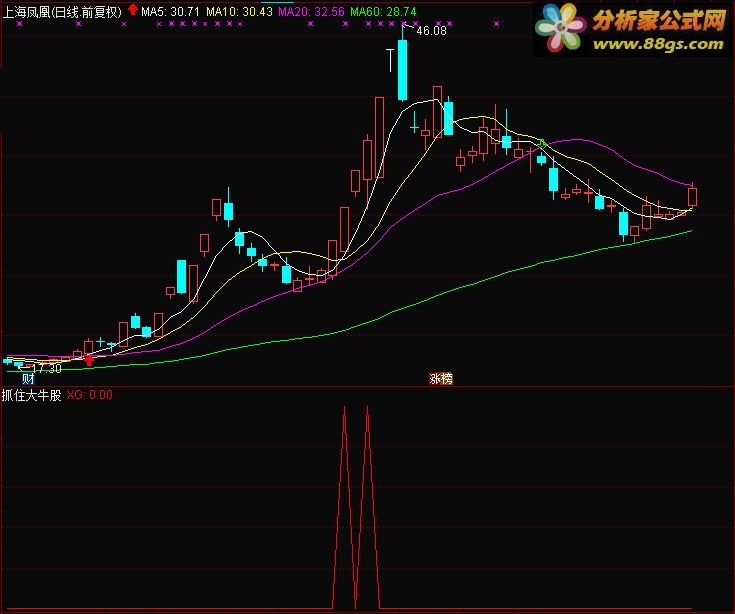Click the 抓住大牛股 indicator name
The image size is (735, 614).
point(31,395)
